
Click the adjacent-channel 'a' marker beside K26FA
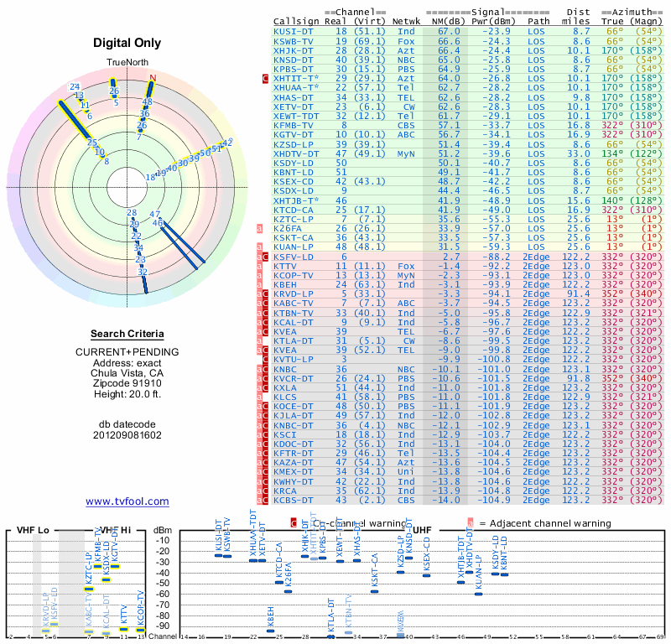(259, 228)
